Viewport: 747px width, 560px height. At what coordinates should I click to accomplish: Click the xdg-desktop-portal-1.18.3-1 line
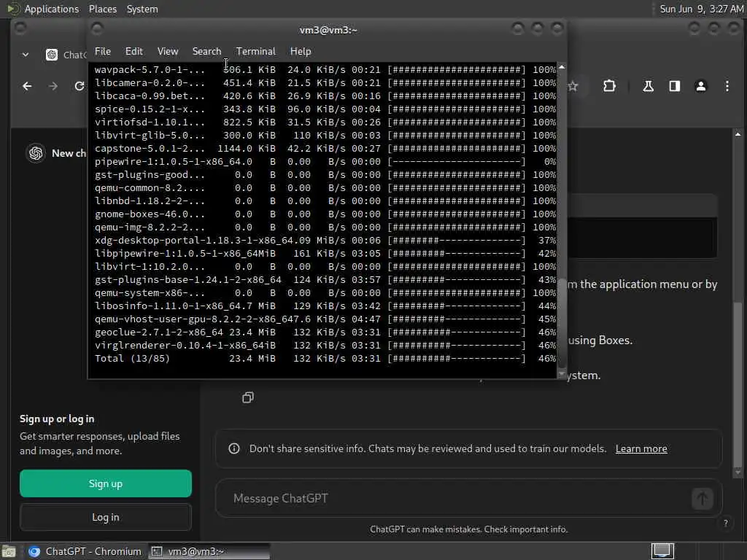325,241
